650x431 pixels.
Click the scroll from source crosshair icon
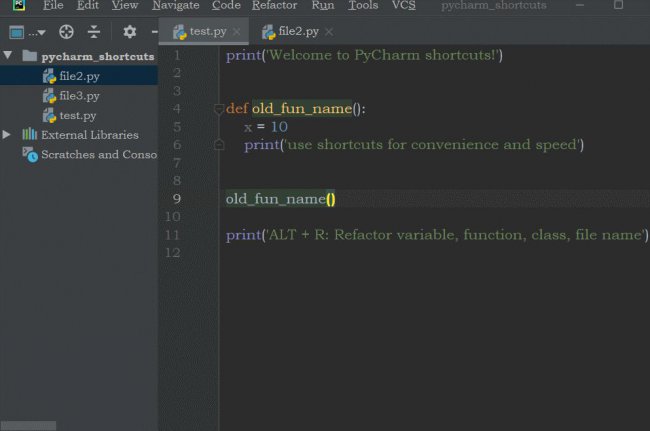click(x=66, y=32)
